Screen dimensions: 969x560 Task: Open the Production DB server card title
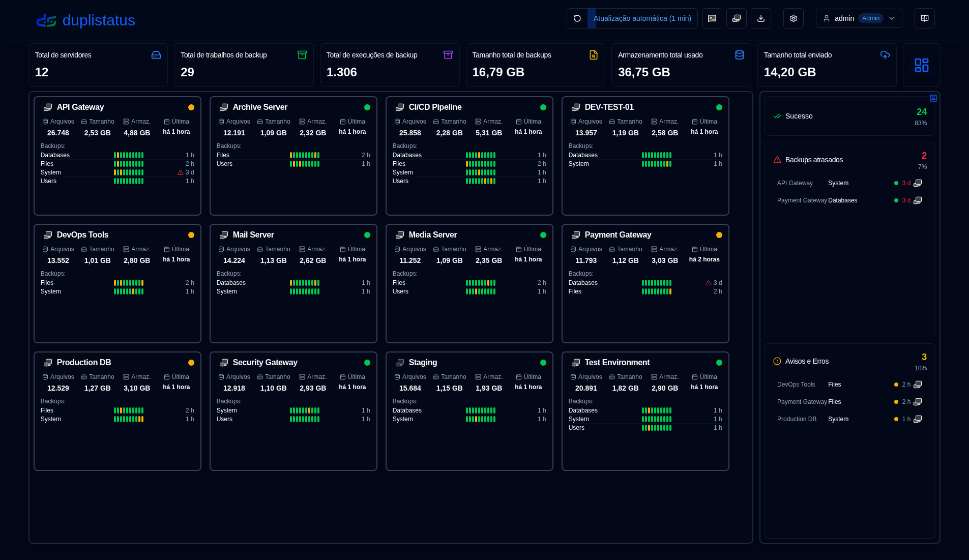click(x=84, y=362)
